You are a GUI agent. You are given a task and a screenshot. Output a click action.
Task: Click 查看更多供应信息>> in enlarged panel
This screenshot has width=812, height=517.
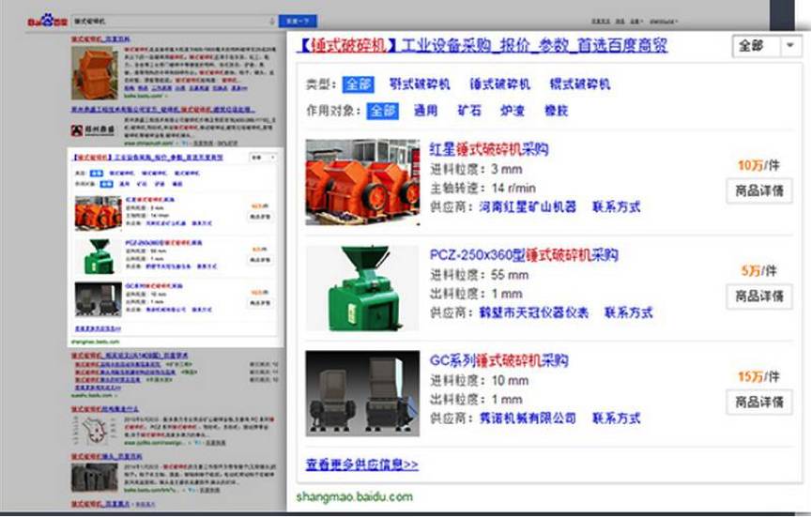point(362,464)
